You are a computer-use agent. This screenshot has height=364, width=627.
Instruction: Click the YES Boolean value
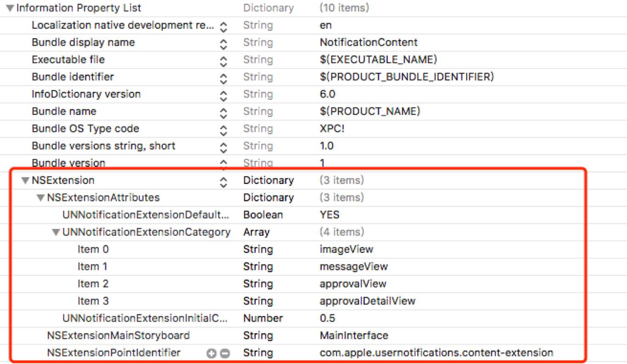tap(329, 215)
